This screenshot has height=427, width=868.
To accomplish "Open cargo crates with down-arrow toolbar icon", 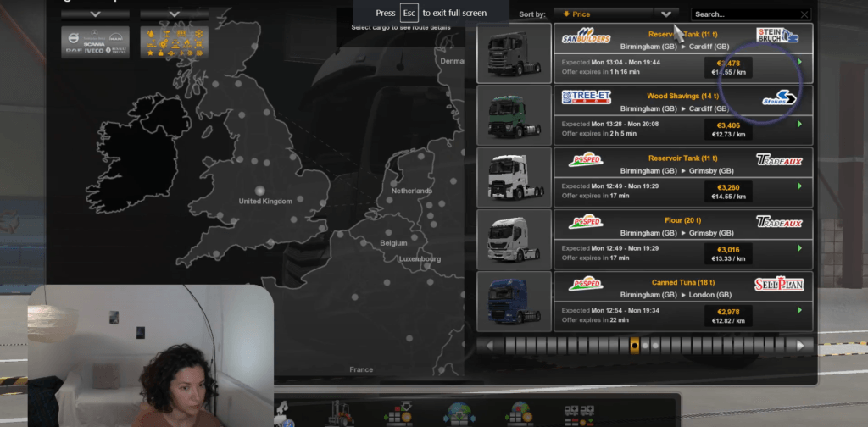I will (x=399, y=415).
